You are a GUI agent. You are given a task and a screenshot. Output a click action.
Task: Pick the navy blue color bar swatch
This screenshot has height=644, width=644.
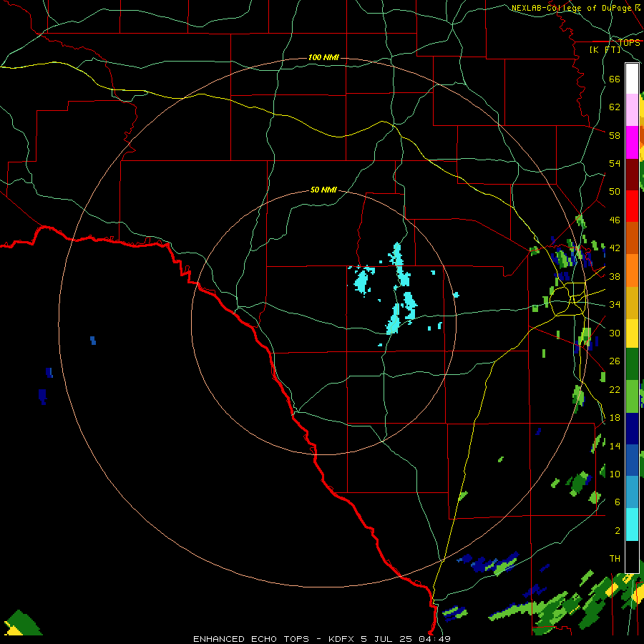tap(632, 429)
